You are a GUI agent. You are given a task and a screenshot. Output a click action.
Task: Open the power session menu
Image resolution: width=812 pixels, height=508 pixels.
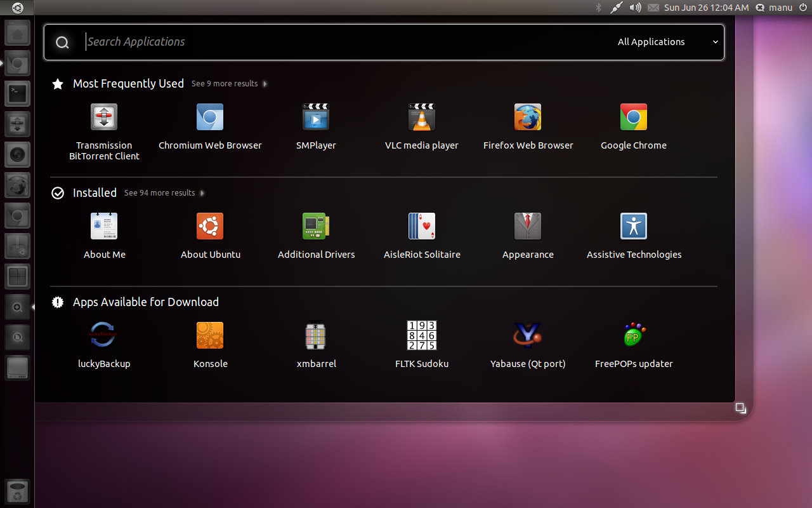pos(803,8)
